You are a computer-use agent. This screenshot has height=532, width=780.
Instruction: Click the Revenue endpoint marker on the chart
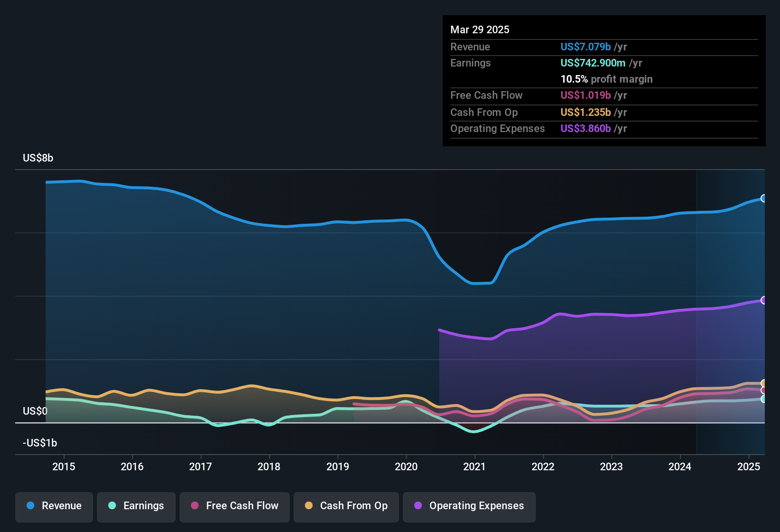point(764,198)
